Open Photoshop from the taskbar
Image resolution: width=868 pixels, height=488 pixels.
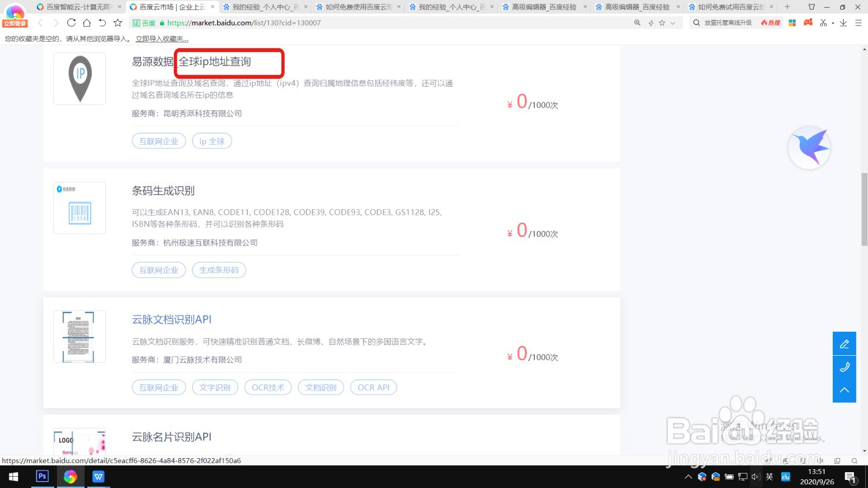point(42,477)
